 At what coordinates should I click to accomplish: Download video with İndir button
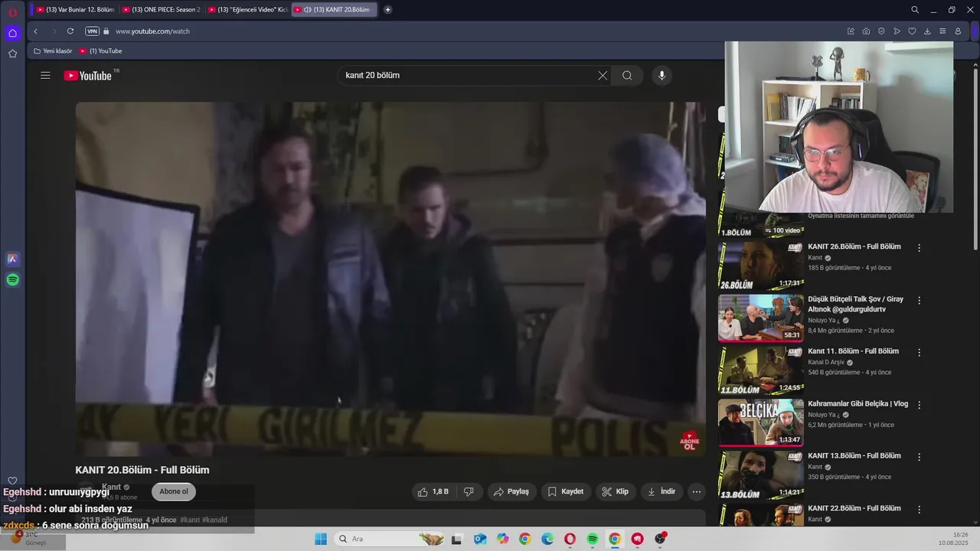[661, 491]
